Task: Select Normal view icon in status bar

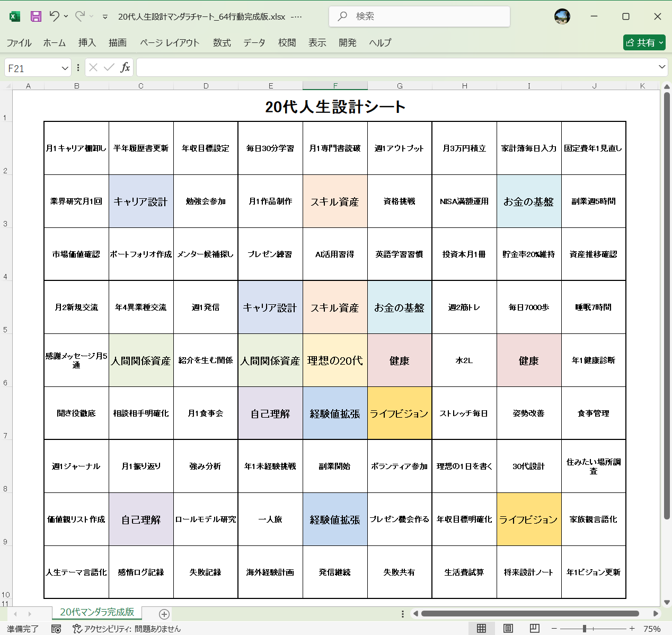Action: click(x=481, y=629)
